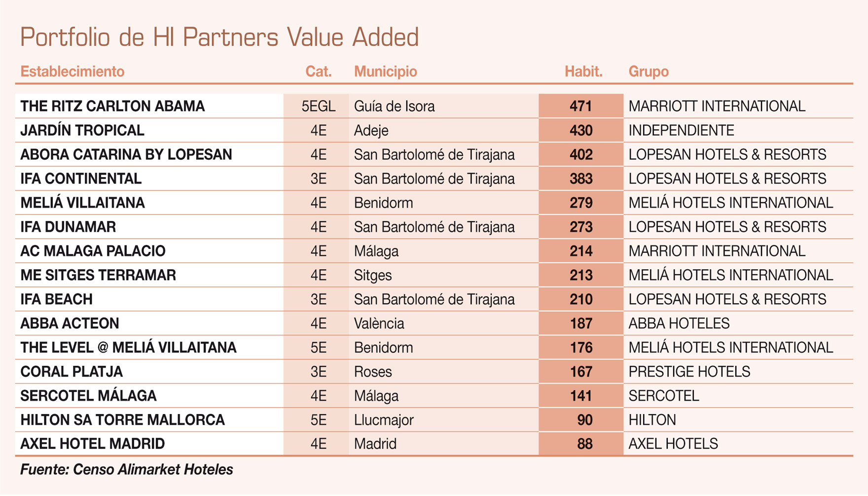Image resolution: width=868 pixels, height=496 pixels.
Task: Click the Llucmajor municipality cell
Action: click(383, 420)
